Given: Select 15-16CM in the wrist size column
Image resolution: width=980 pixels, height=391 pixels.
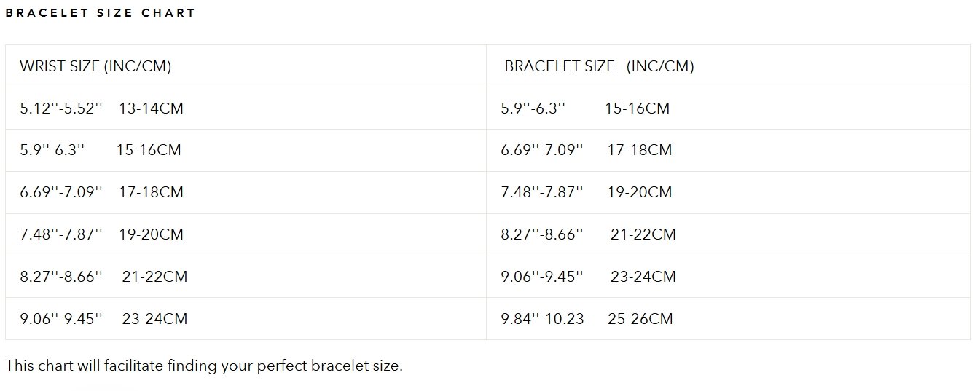Looking at the screenshot, I should pos(149,151).
